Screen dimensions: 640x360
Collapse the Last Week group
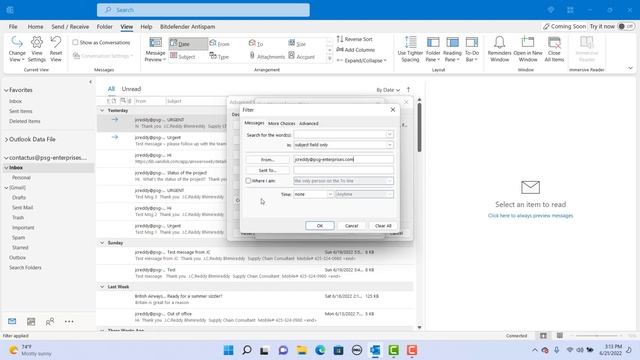click(102, 287)
